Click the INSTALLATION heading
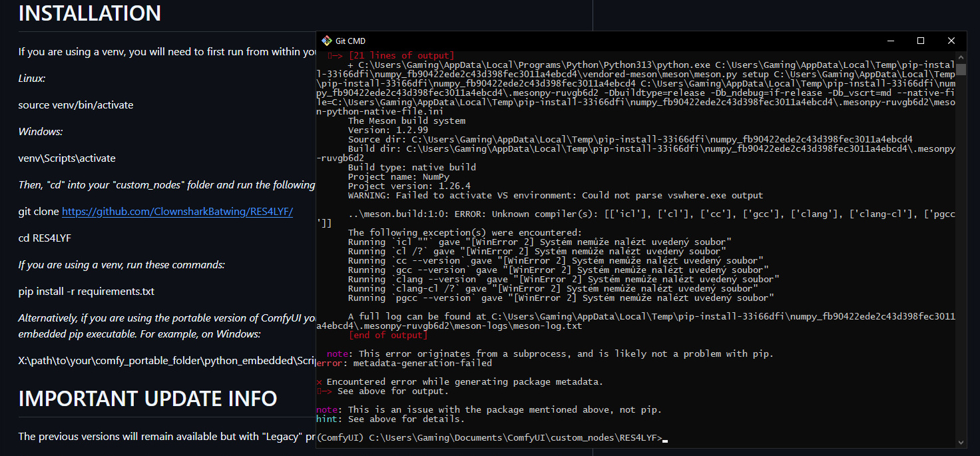 click(90, 13)
